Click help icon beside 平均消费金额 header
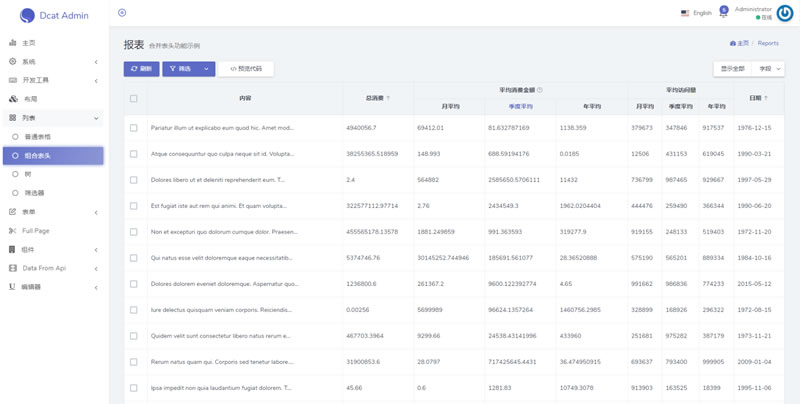800x404 pixels. pyautogui.click(x=540, y=89)
